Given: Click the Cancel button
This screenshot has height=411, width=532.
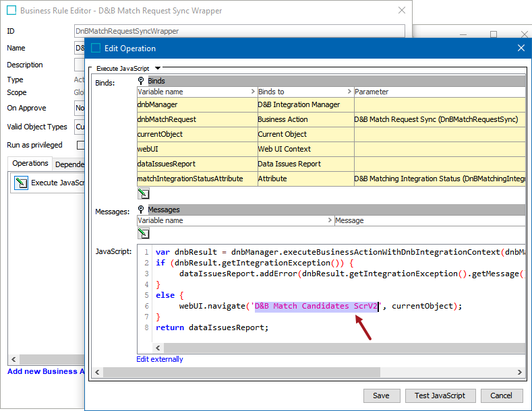Looking at the screenshot, I should 501,396.
